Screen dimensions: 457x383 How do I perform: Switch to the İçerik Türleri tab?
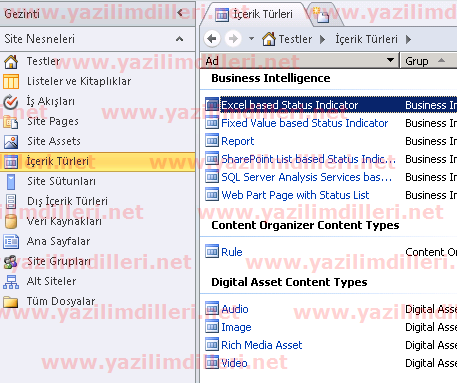[x=254, y=14]
